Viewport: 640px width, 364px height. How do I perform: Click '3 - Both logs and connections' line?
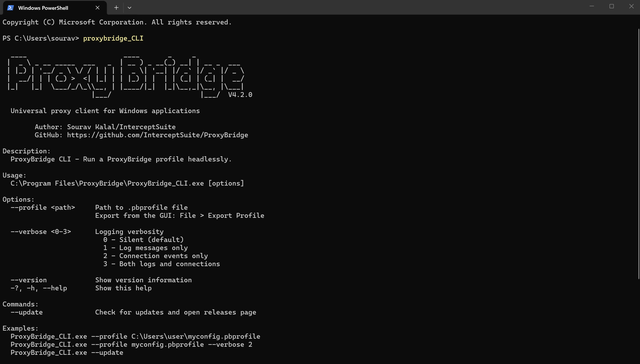pos(161,264)
